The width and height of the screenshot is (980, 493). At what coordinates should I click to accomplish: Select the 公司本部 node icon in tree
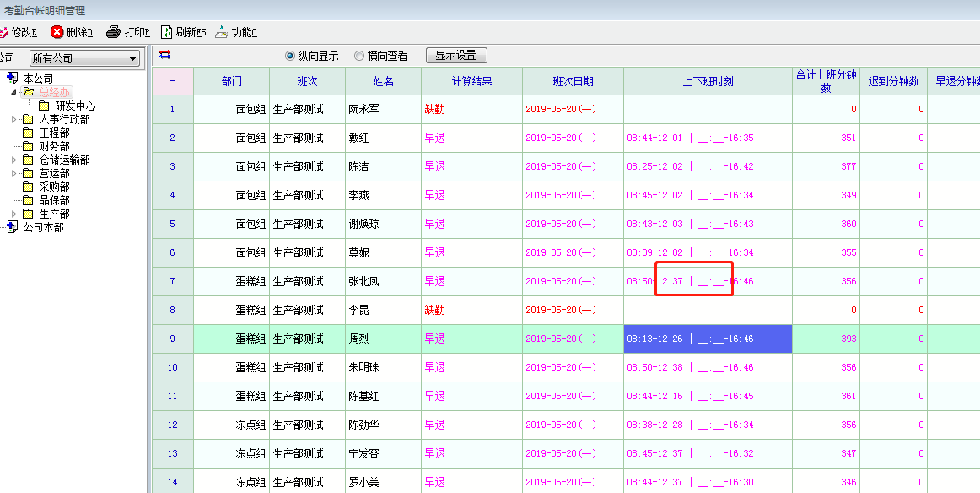12,227
